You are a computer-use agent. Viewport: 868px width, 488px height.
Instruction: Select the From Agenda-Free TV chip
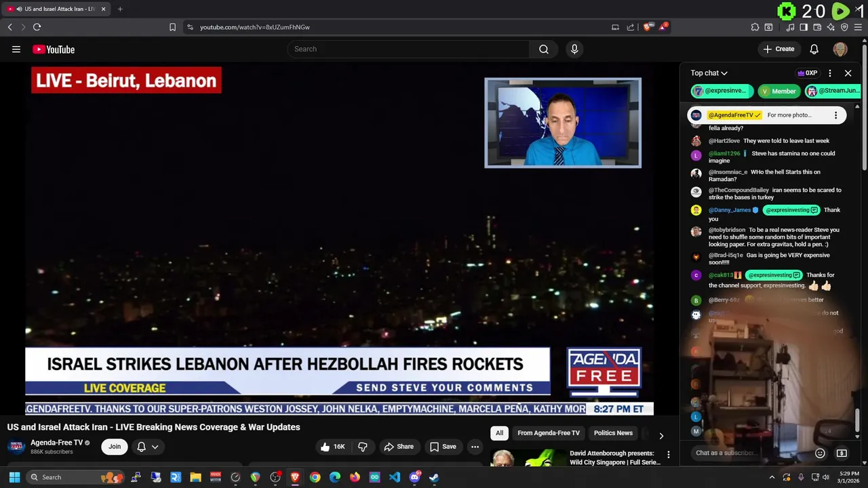click(549, 433)
